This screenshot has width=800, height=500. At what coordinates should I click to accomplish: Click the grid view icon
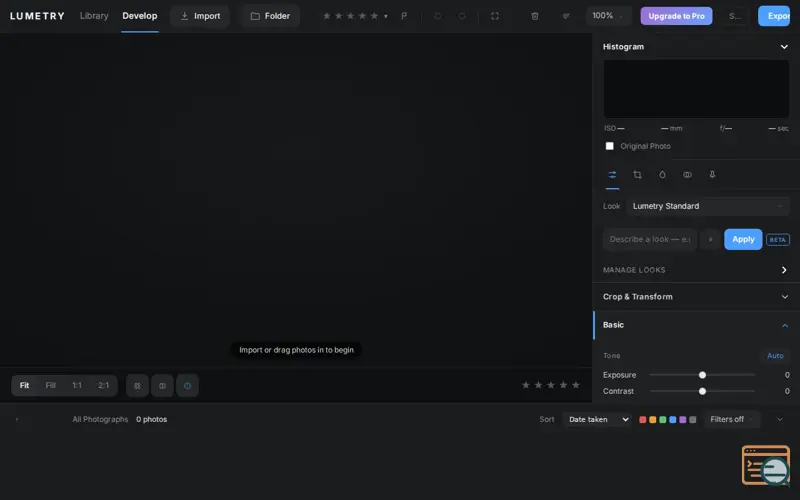(x=137, y=386)
